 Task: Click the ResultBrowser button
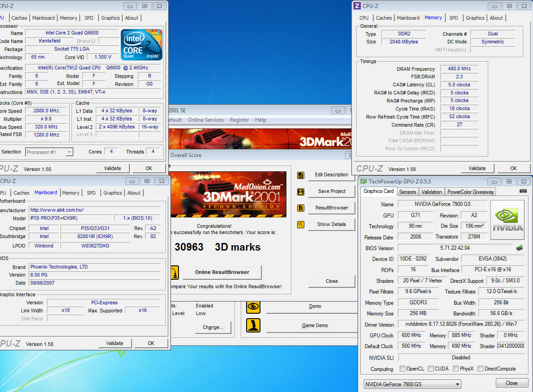pyautogui.click(x=332, y=208)
